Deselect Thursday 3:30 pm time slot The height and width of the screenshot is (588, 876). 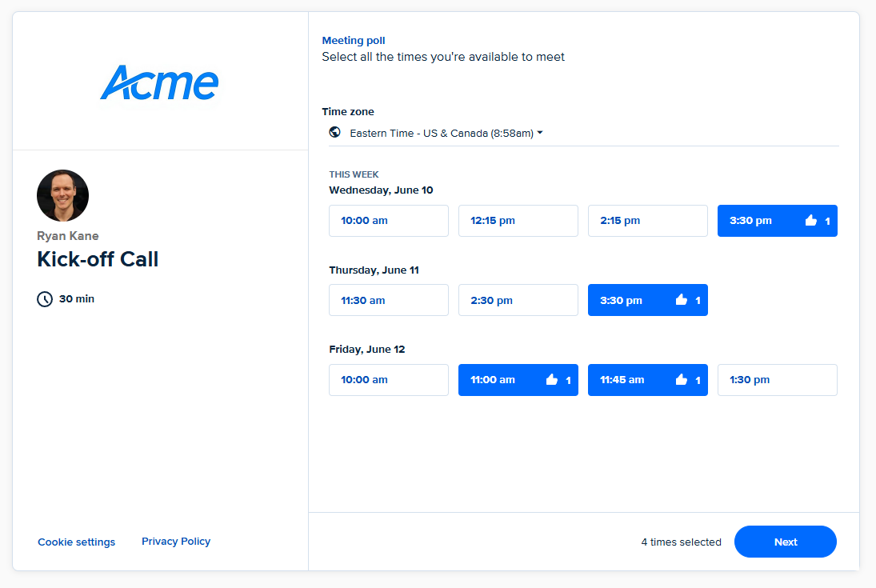point(648,300)
